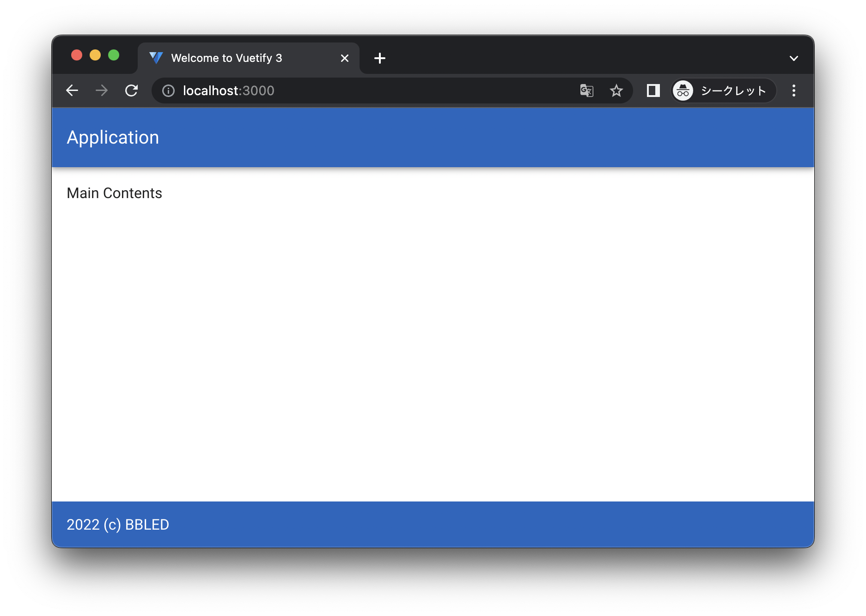
Task: Click the browser back arrow
Action: pyautogui.click(x=72, y=91)
